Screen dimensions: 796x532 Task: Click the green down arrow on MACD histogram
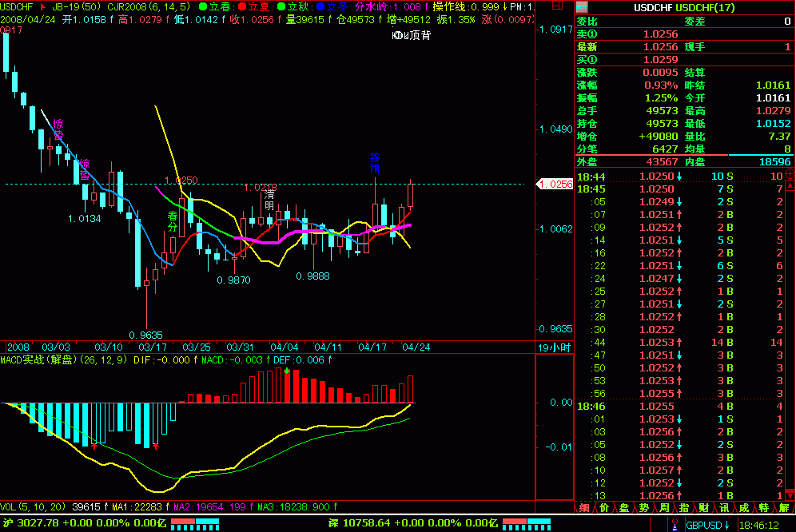point(287,371)
